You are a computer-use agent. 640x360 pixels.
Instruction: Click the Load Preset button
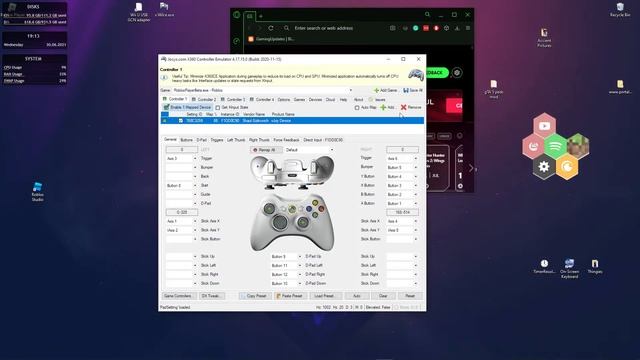[324, 296]
